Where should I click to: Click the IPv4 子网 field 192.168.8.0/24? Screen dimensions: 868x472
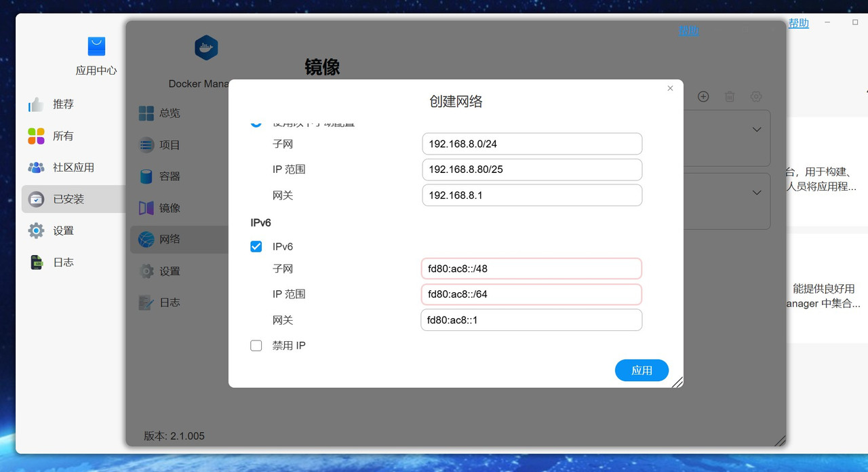click(532, 144)
